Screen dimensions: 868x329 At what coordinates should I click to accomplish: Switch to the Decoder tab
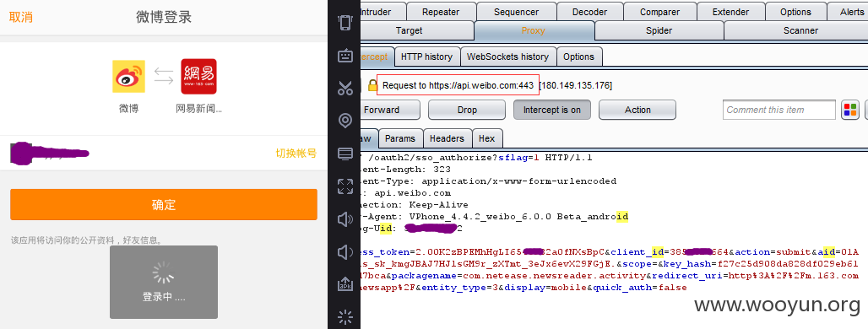click(589, 12)
